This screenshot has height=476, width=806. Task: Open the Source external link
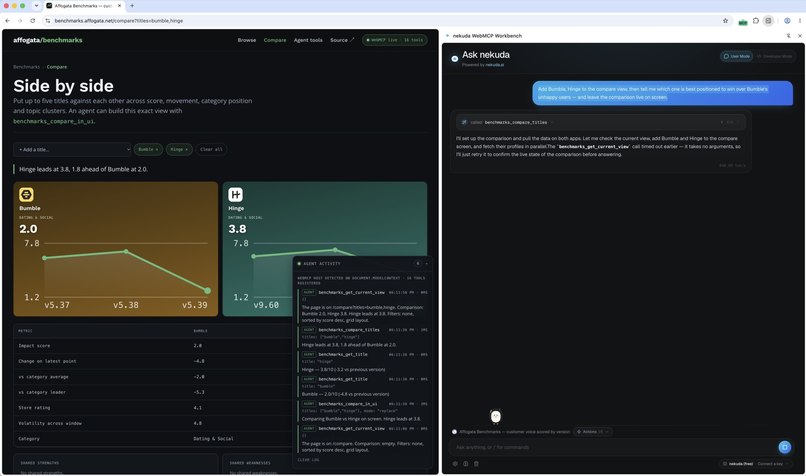342,40
